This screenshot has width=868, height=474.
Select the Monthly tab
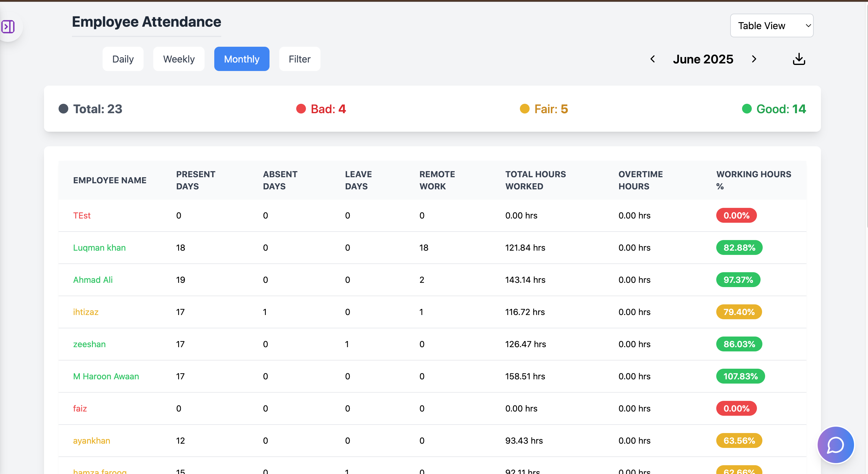(242, 59)
